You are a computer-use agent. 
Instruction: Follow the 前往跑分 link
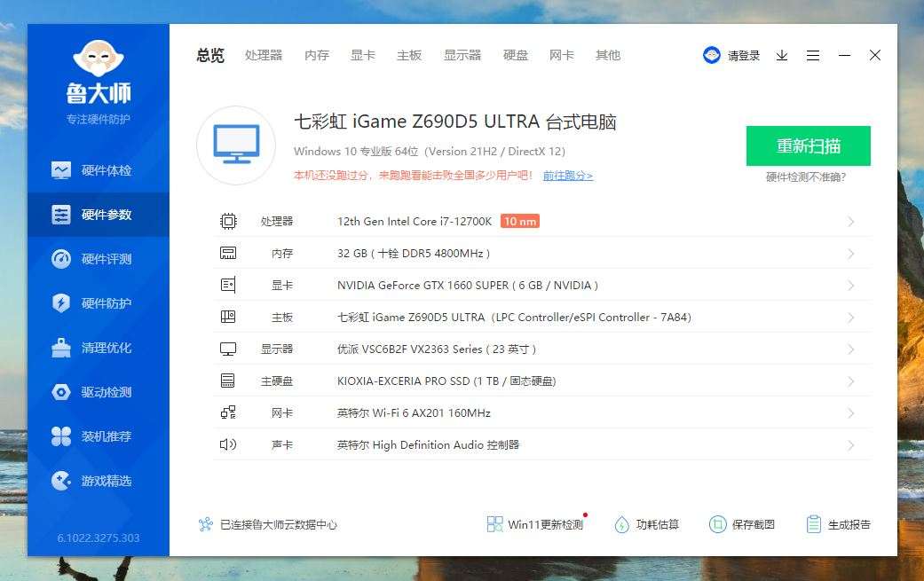click(567, 176)
